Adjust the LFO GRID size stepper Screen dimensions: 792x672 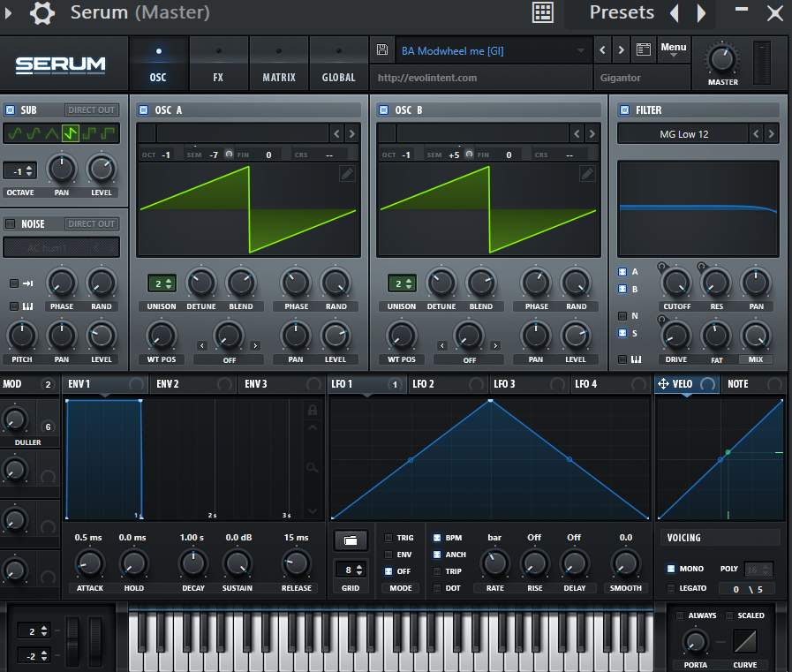click(x=351, y=570)
